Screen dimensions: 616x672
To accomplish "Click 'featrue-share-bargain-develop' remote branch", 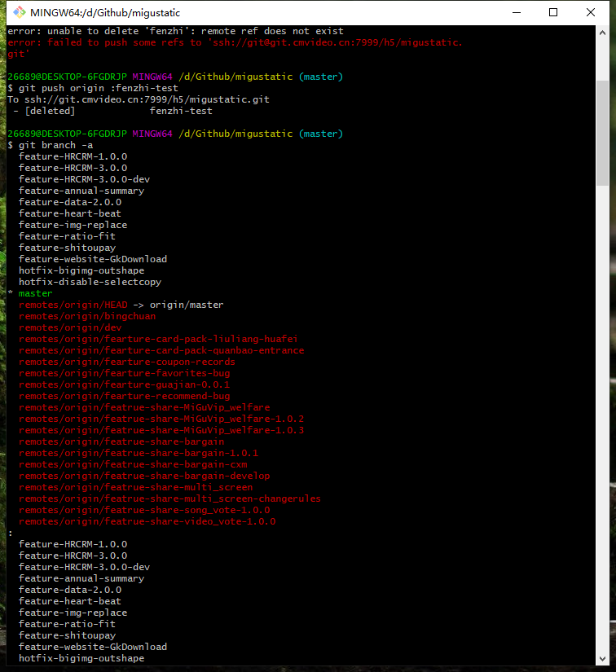I will (x=144, y=476).
